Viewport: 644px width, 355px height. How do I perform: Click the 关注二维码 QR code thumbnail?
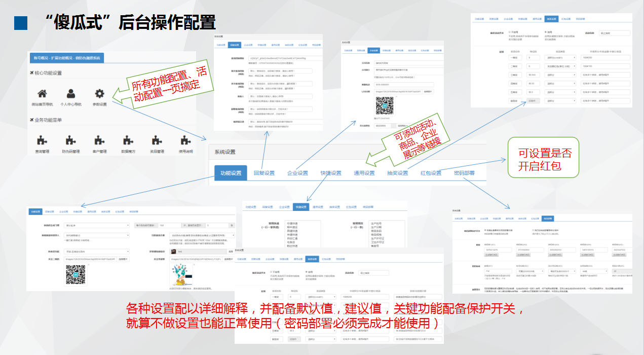click(x=75, y=274)
